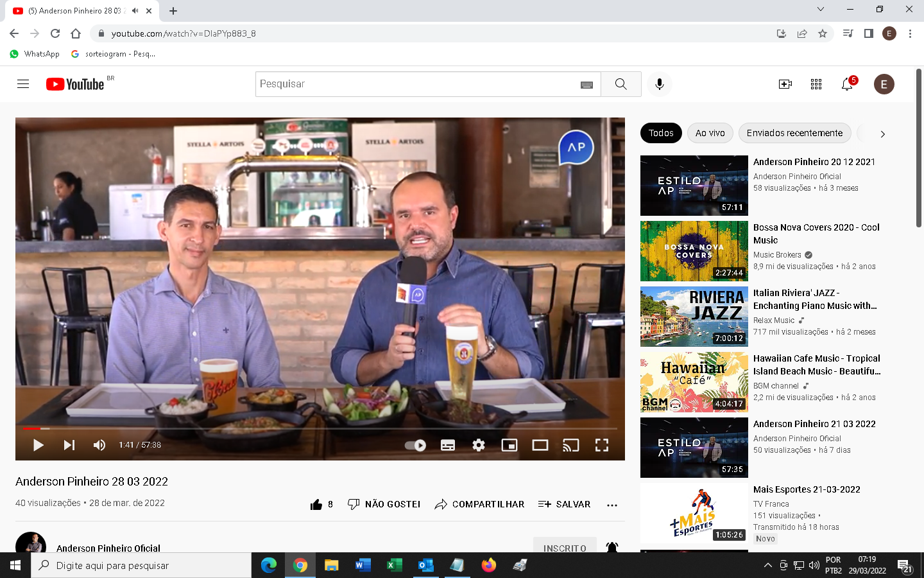Viewport: 924px width, 578px height.
Task: Click the COMPARTILHAR button
Action: point(479,504)
